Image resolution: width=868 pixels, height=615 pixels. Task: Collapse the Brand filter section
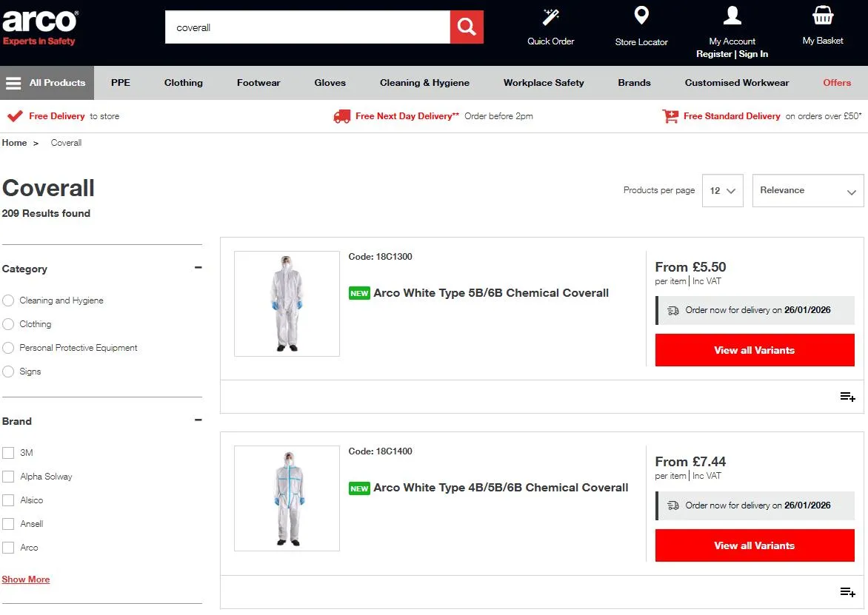click(198, 420)
